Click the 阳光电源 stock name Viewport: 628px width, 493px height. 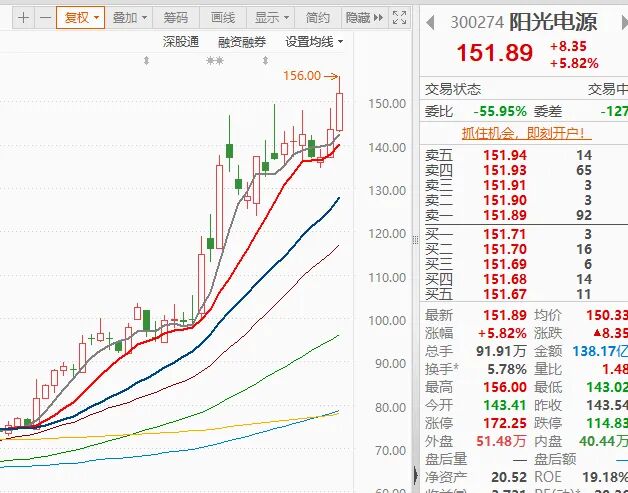[x=553, y=22]
